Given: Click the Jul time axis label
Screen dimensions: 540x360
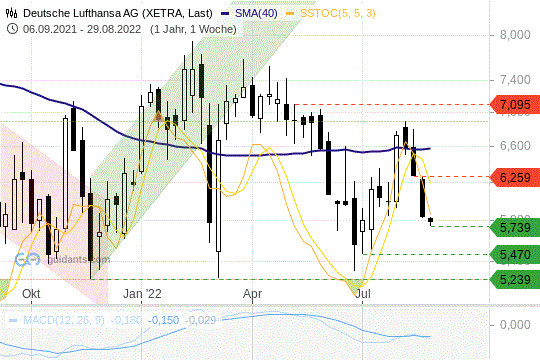Looking at the screenshot, I should pyautogui.click(x=362, y=294).
